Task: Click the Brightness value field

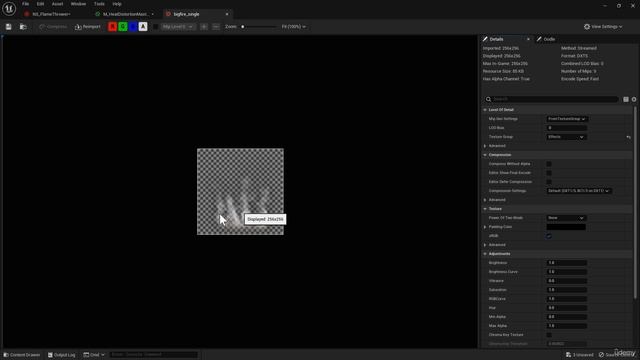Action: 567,262
